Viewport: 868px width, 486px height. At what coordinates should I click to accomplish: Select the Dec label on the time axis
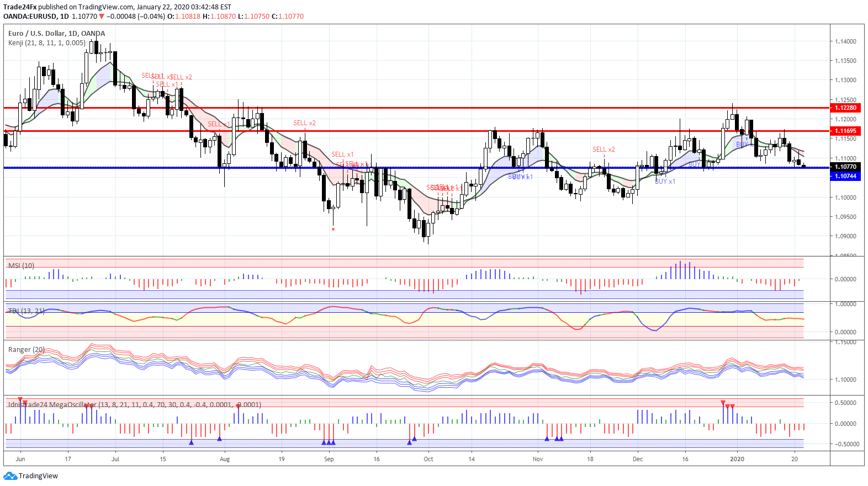tap(638, 459)
